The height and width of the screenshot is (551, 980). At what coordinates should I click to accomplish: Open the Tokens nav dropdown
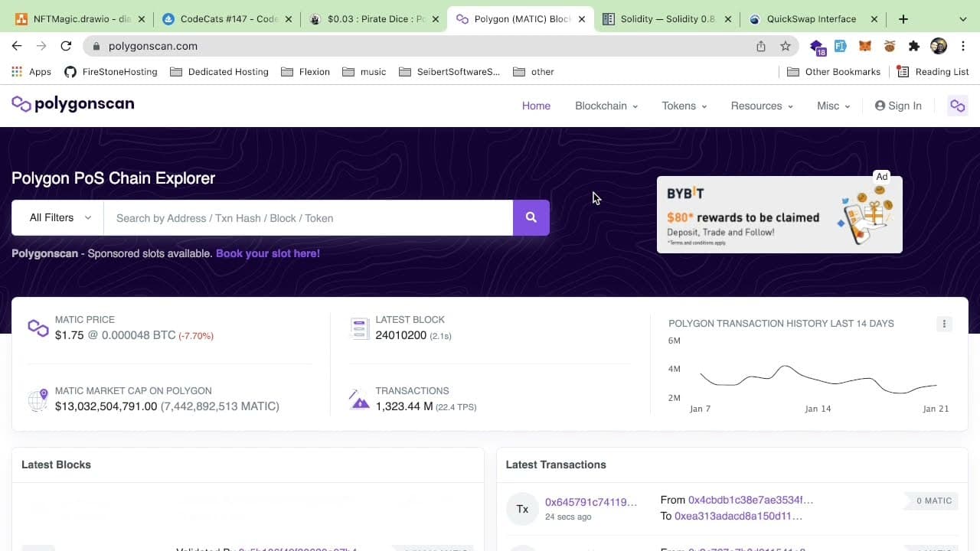[684, 106]
